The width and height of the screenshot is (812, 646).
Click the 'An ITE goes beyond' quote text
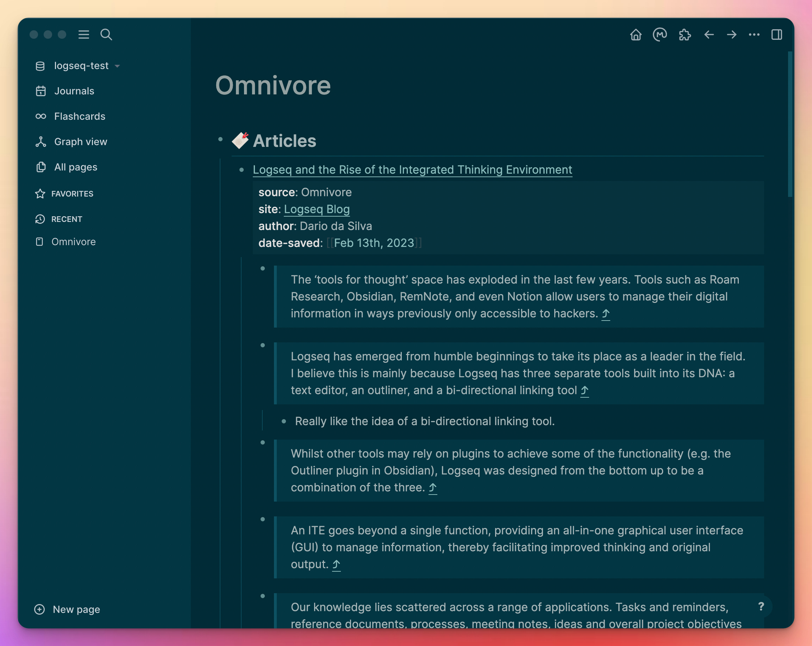(x=517, y=548)
